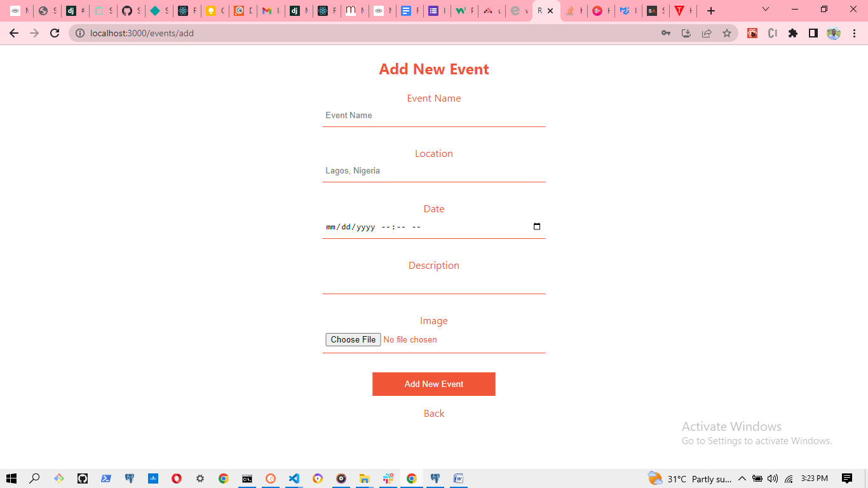Open the Downloads icon in the toolbar
Image resolution: width=868 pixels, height=488 pixels.
tap(686, 33)
